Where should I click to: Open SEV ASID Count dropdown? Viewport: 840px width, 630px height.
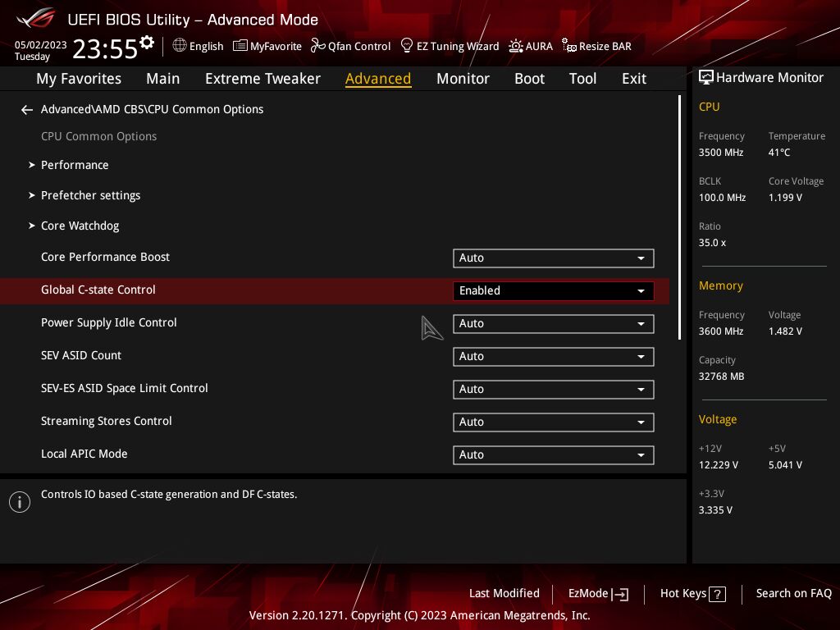(554, 356)
